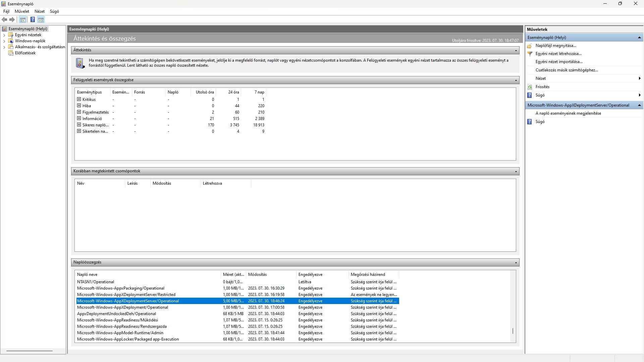Collapse Korábban megtekintett csomópontok section
This screenshot has width=644, height=362.
click(x=516, y=171)
